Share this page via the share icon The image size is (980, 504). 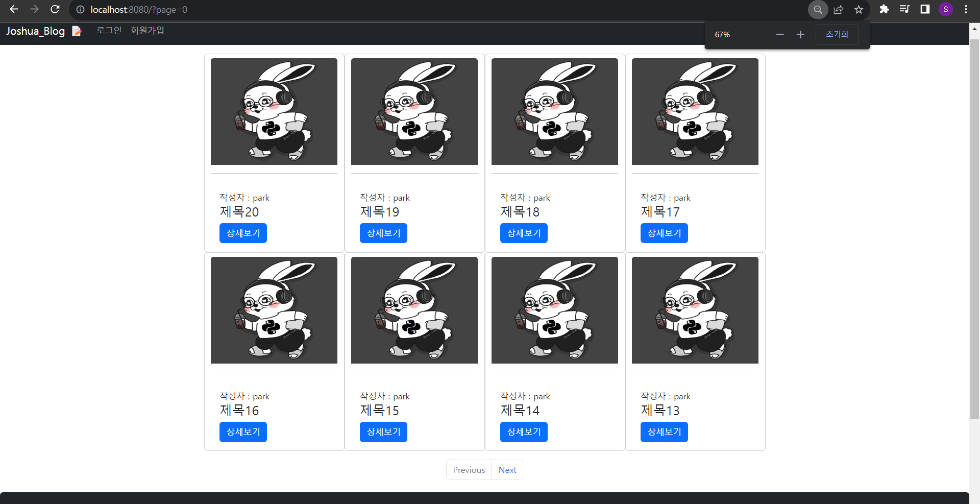(838, 9)
